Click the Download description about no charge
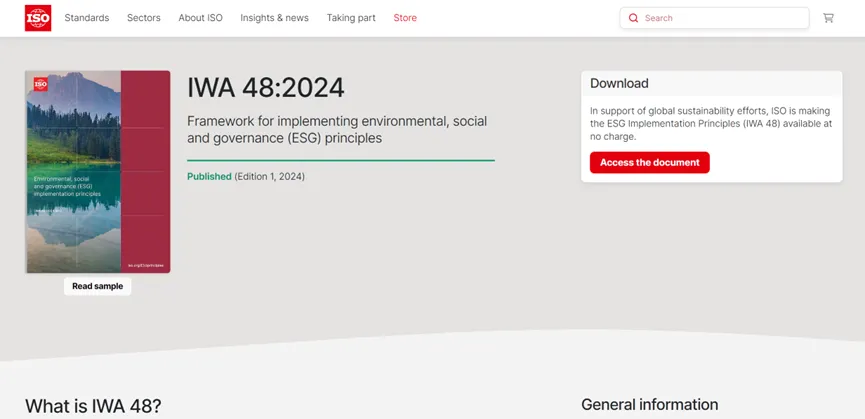Viewport: 865px width, 419px height. (x=711, y=123)
